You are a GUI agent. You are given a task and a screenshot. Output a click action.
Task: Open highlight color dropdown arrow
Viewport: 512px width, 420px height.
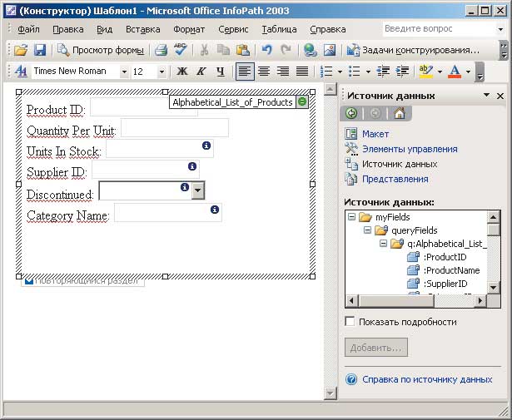440,72
